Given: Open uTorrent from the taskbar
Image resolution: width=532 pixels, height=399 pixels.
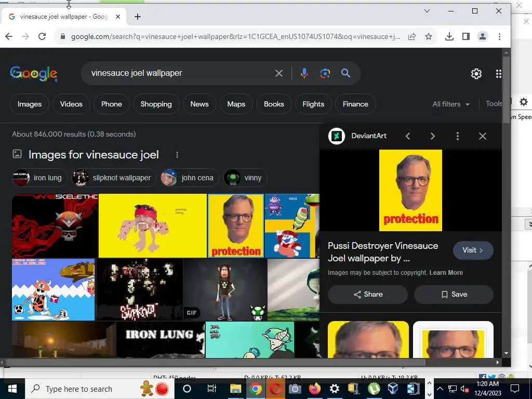Looking at the screenshot, I should (x=374, y=389).
